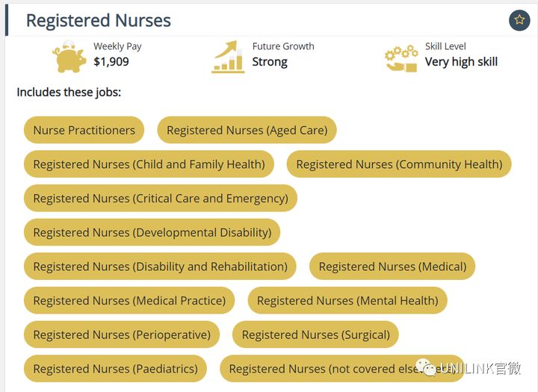Click the star favorite icon

[x=519, y=20]
